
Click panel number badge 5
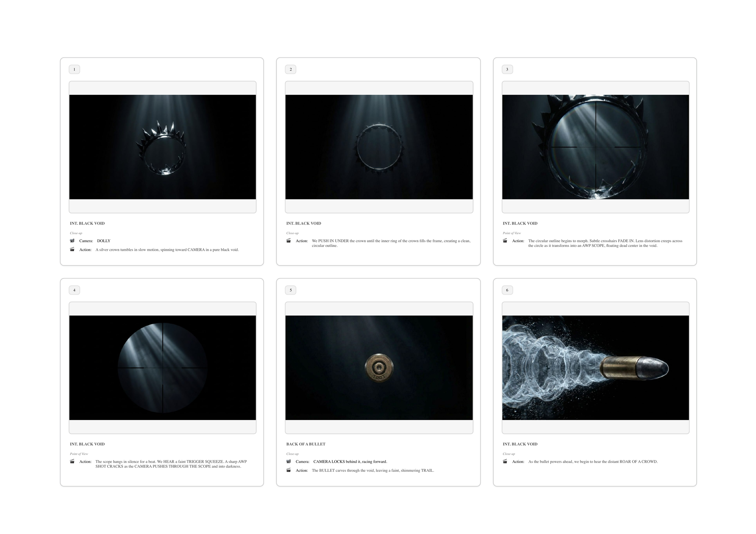(x=291, y=290)
